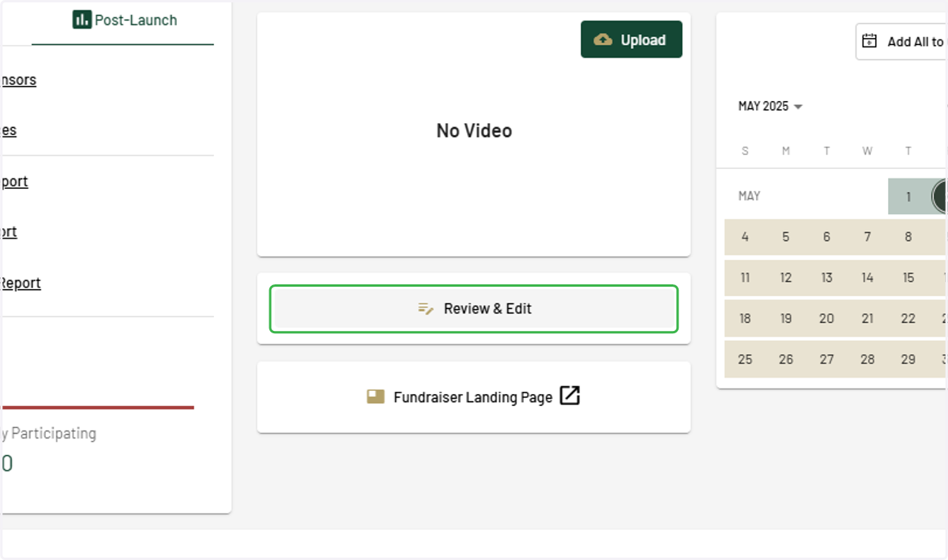Open the Post-Launch tab
The width and height of the screenshot is (948, 560).
pyautogui.click(x=124, y=21)
